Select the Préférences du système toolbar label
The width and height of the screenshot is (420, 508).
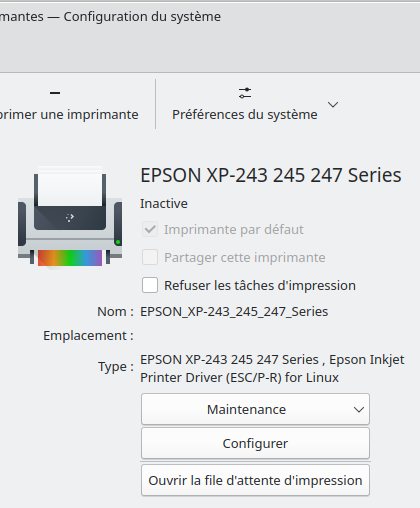pyautogui.click(x=245, y=115)
